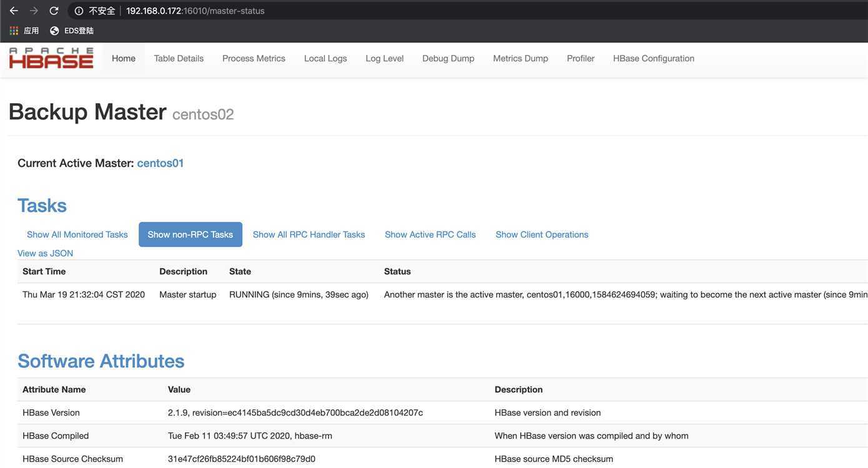
Task: Click the HBase Compiled attribute name
Action: coord(56,436)
